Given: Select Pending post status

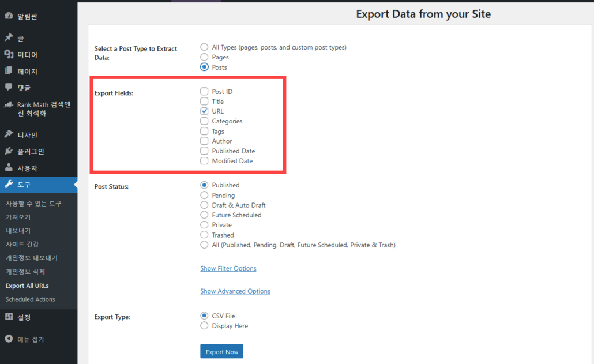Looking at the screenshot, I should coord(204,195).
